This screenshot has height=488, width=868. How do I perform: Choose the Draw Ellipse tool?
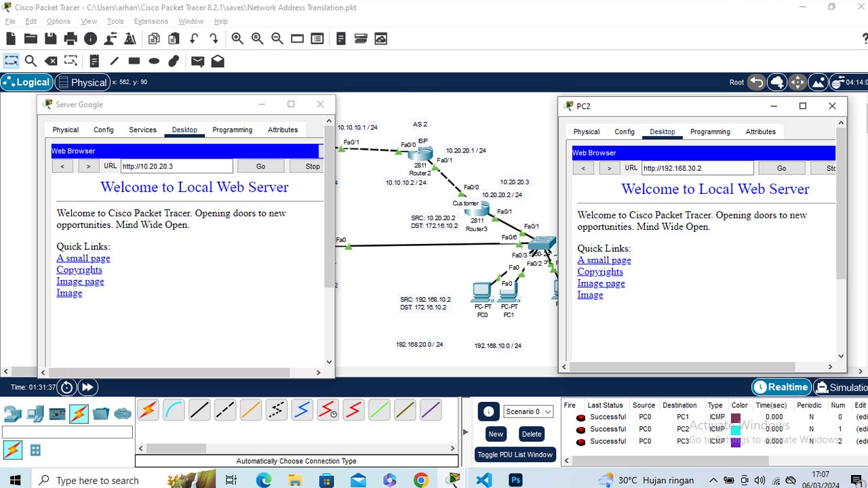click(154, 61)
